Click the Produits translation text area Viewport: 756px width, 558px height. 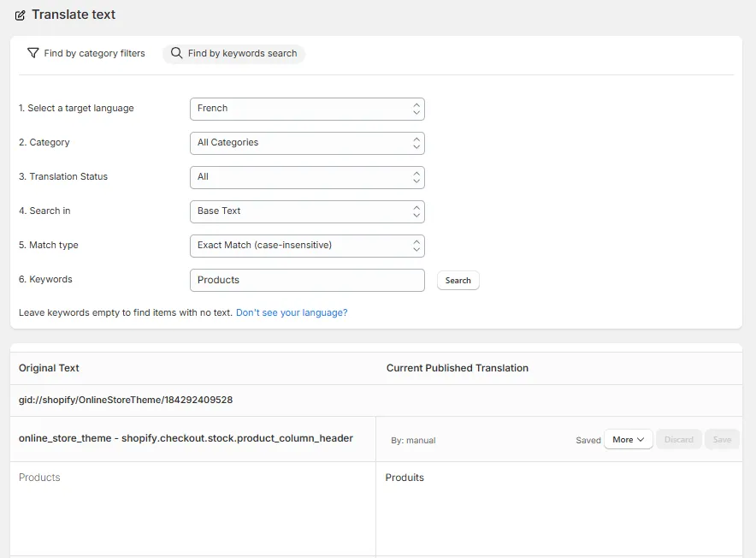pyautogui.click(x=558, y=508)
